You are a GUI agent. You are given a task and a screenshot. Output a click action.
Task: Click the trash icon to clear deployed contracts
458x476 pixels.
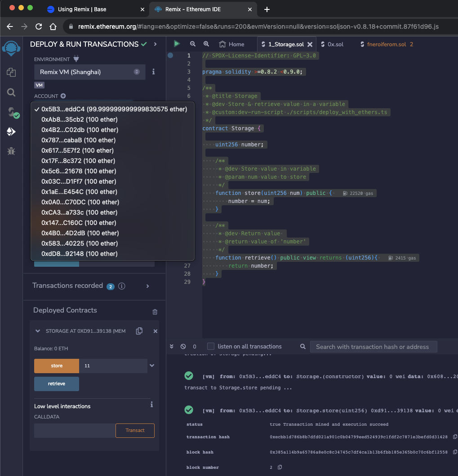(155, 312)
